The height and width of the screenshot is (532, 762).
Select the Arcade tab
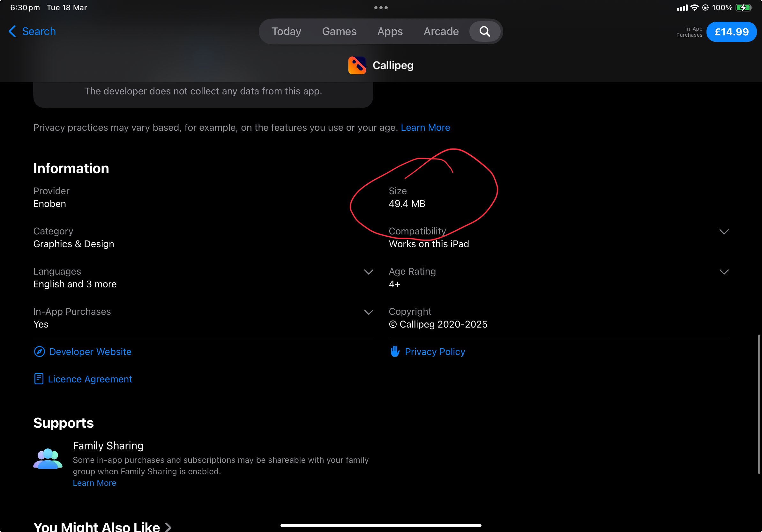(x=441, y=32)
